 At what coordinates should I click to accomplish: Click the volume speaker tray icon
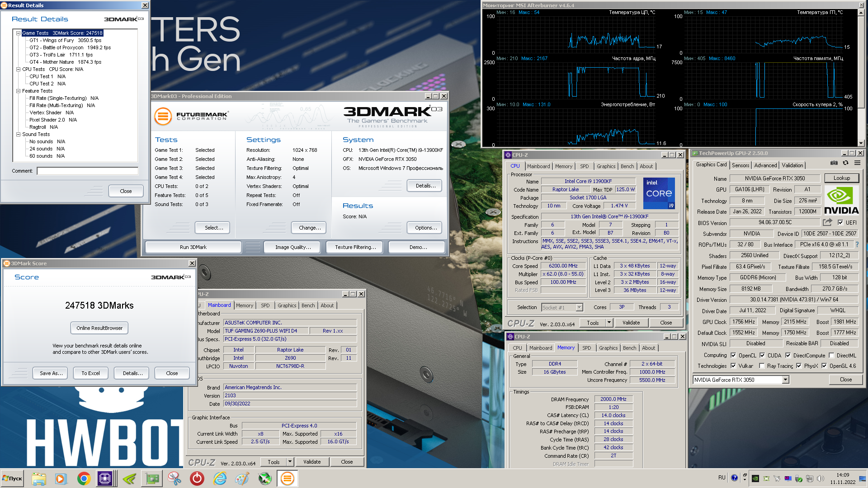coord(821,479)
